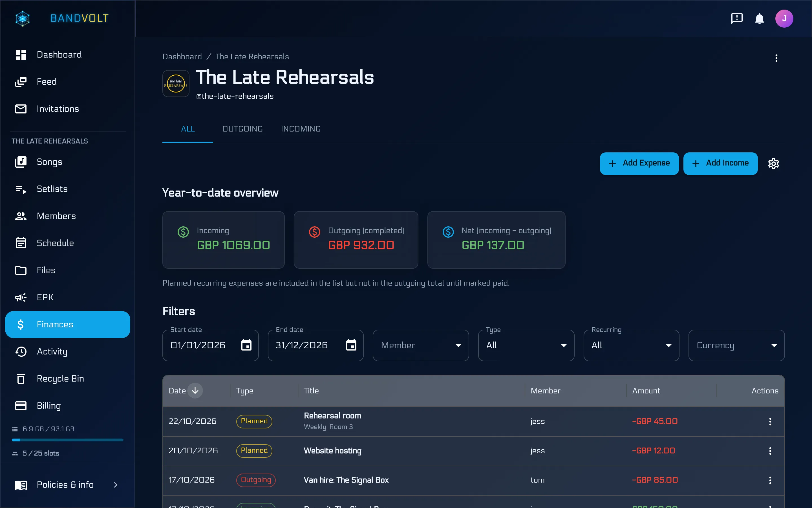Switch to the INCOMING tab
Viewport: 812px width, 508px height.
click(301, 129)
